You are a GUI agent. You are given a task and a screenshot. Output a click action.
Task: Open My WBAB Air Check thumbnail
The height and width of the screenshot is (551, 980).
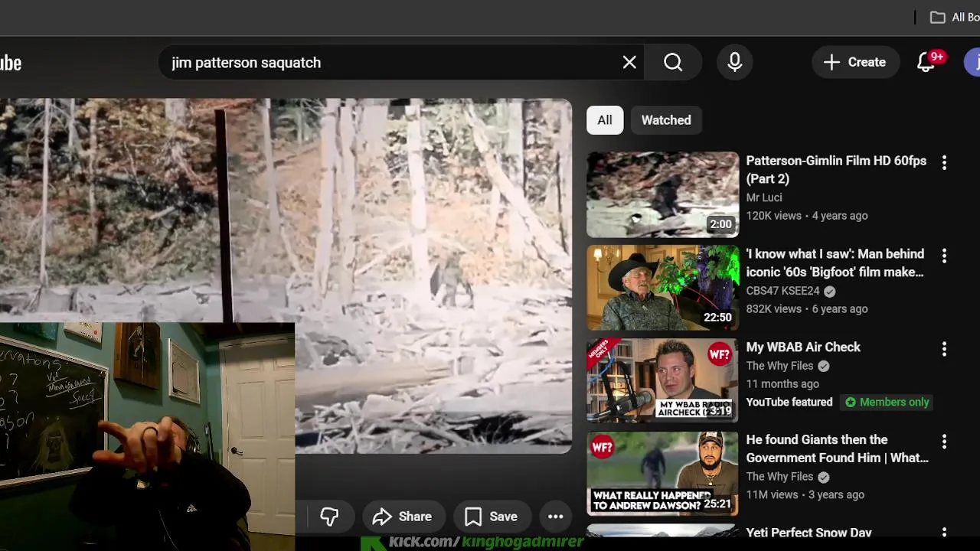coord(662,380)
